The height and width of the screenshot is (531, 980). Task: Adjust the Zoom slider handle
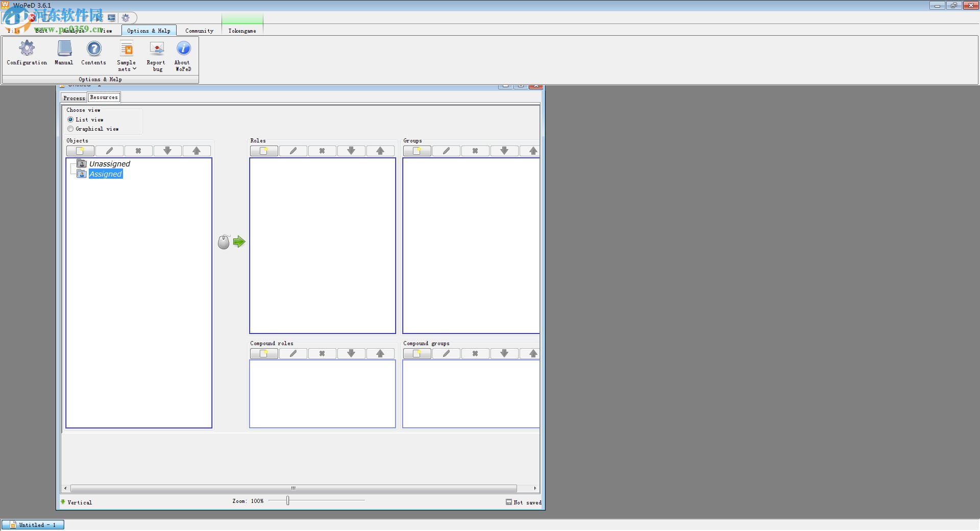pyautogui.click(x=288, y=500)
